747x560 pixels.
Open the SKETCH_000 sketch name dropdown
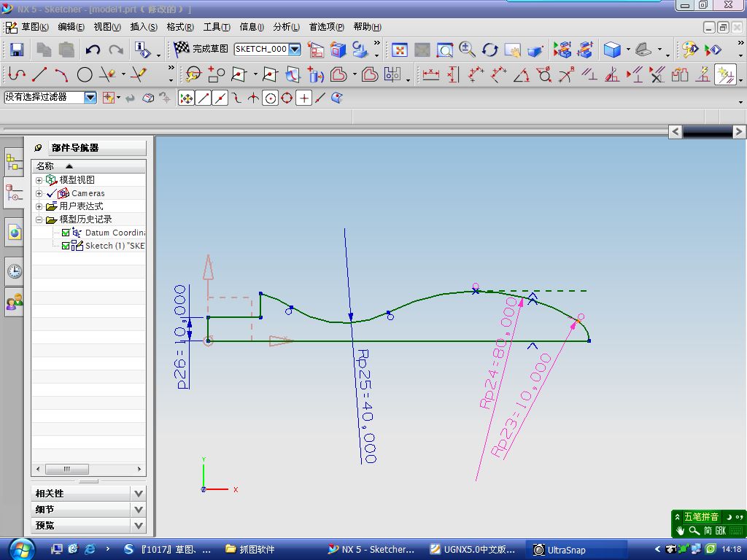point(295,49)
